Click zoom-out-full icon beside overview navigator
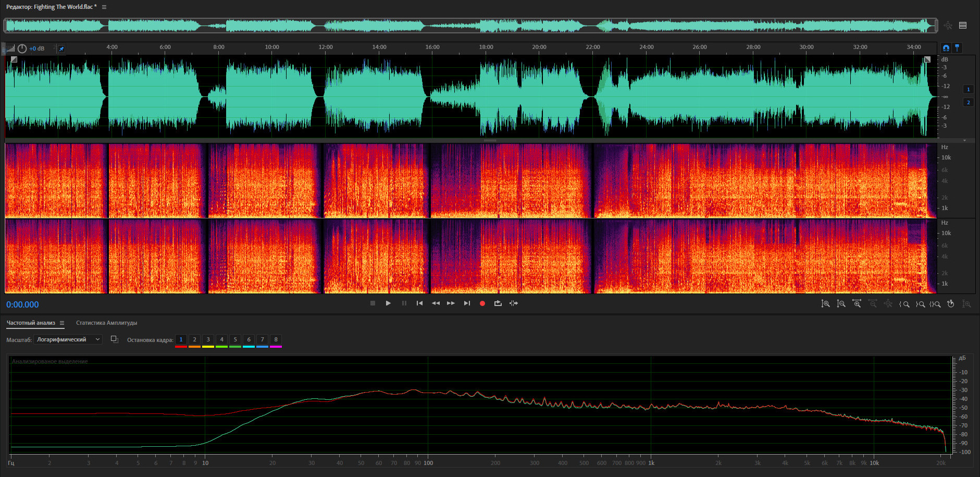980x477 pixels. click(x=948, y=25)
